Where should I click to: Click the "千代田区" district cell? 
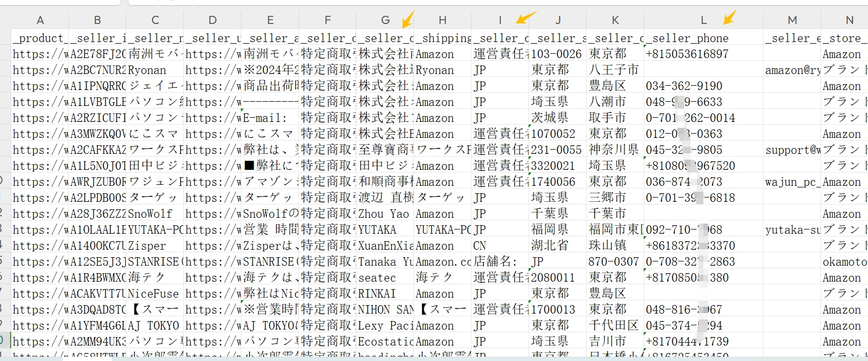tap(615, 325)
